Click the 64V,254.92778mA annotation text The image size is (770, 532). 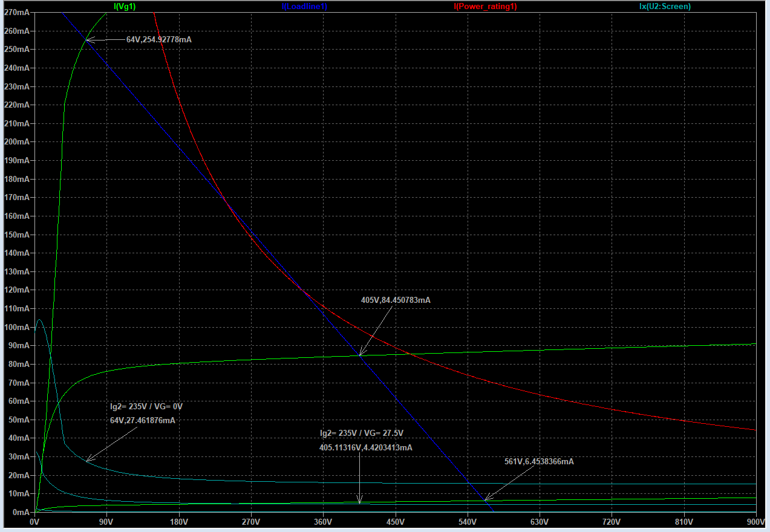(158, 39)
